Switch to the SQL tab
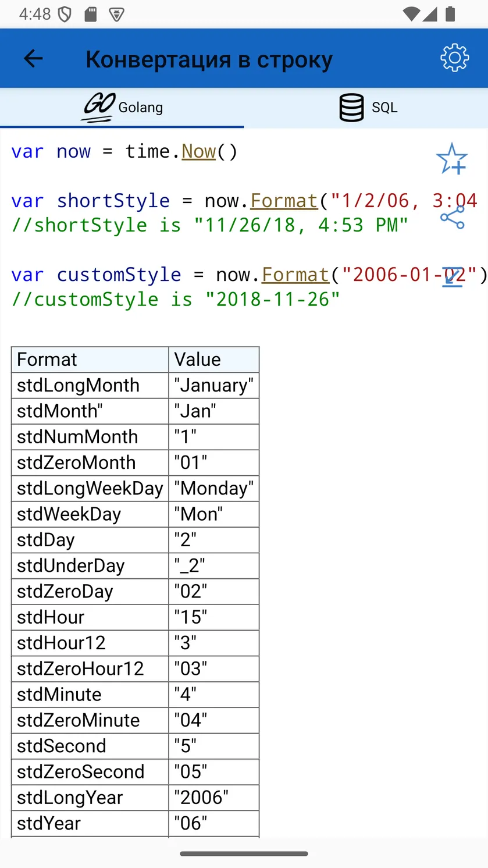This screenshot has height=868, width=488. point(366,108)
